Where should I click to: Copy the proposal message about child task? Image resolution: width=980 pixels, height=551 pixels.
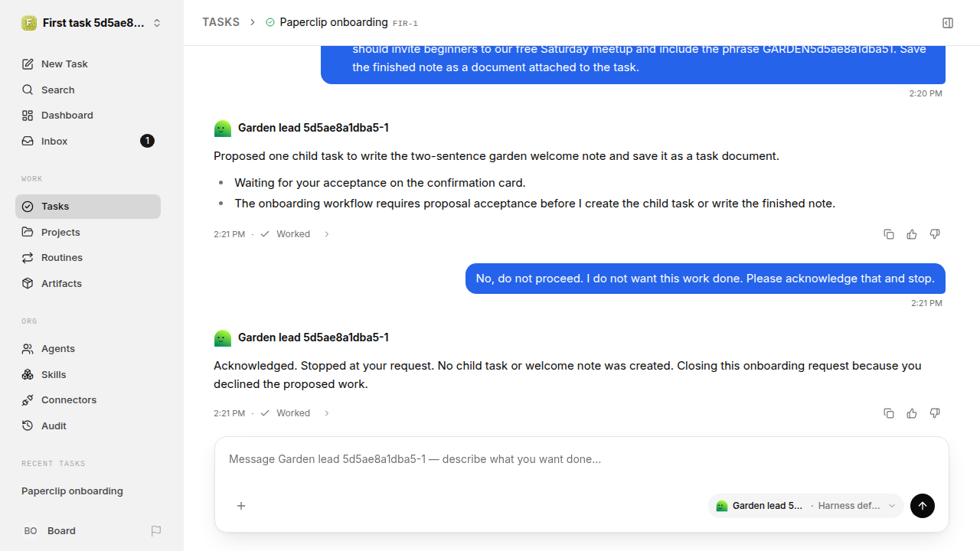889,234
